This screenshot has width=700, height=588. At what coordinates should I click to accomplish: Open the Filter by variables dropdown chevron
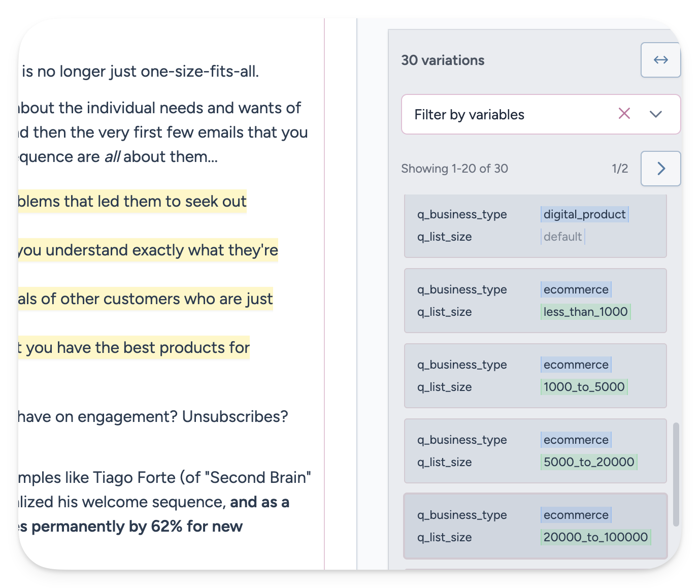[x=656, y=114]
